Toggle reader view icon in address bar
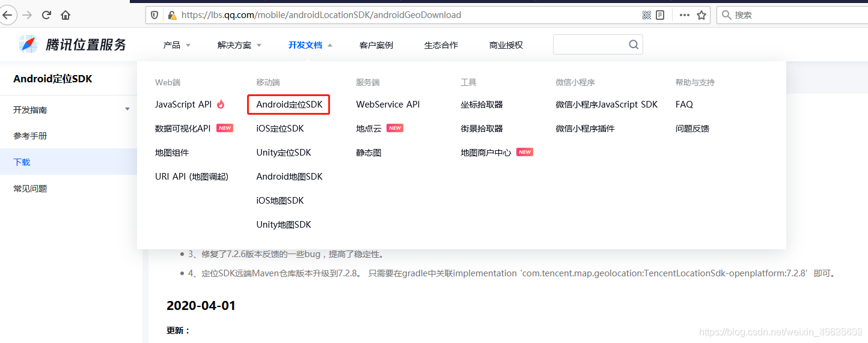Viewport: 868px width, 343px height. click(660, 15)
